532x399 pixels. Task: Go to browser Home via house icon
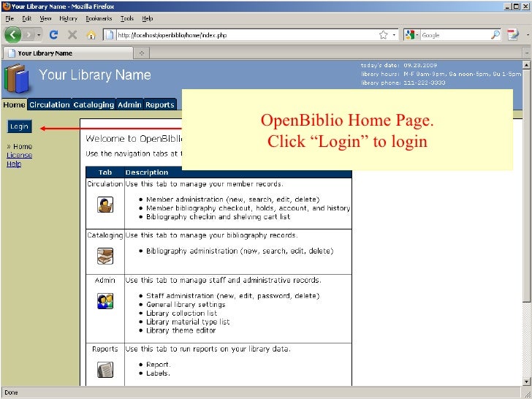click(x=91, y=35)
